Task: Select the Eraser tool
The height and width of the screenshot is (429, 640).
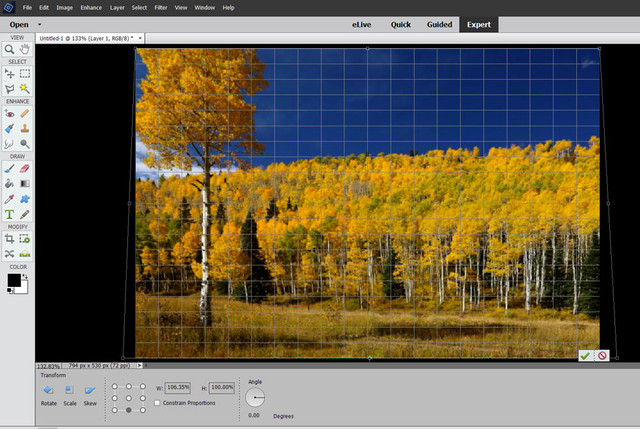Action: click(x=25, y=169)
